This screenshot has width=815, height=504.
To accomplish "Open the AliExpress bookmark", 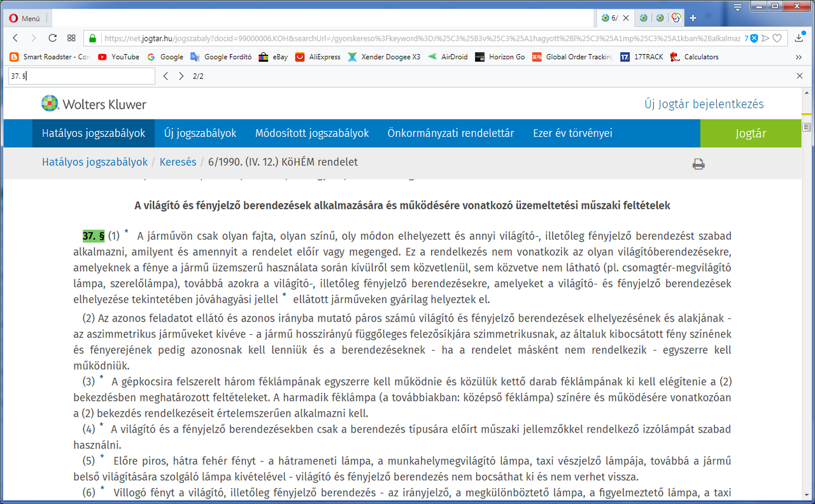I will 318,57.
